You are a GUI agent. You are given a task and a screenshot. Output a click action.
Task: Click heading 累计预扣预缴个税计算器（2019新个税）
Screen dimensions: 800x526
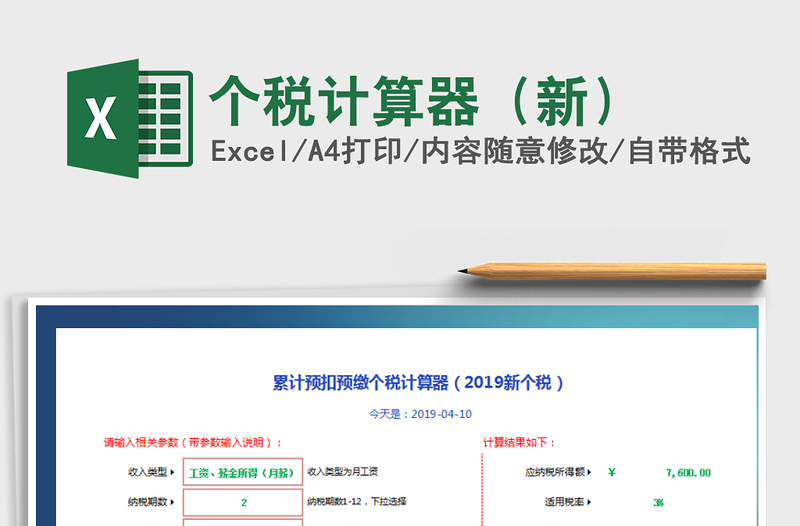[x=418, y=383]
